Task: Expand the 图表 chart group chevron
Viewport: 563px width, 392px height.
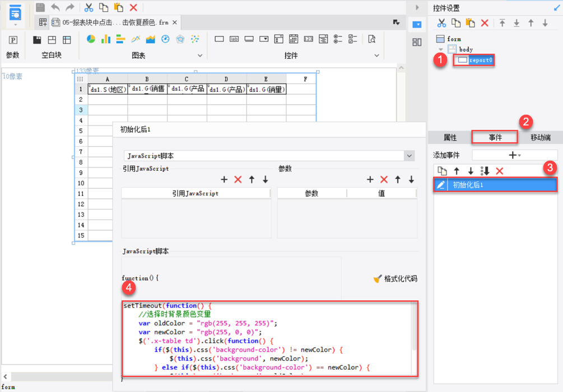Action: (x=200, y=55)
